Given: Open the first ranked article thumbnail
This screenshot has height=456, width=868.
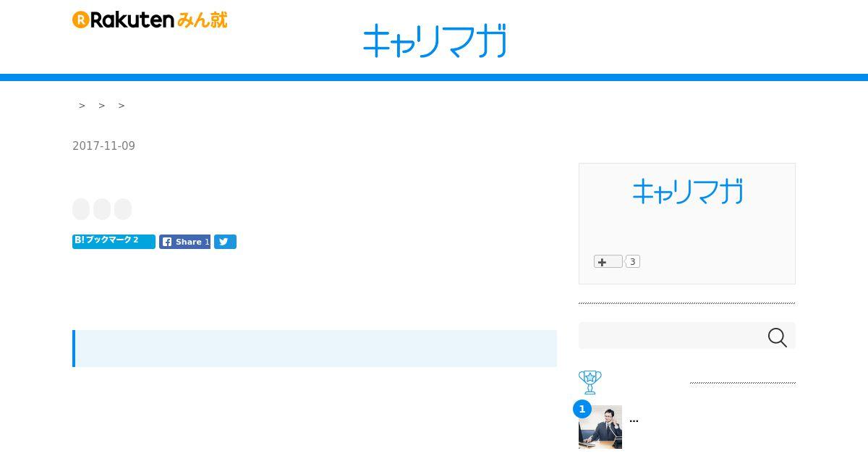Looking at the screenshot, I should pyautogui.click(x=600, y=427).
